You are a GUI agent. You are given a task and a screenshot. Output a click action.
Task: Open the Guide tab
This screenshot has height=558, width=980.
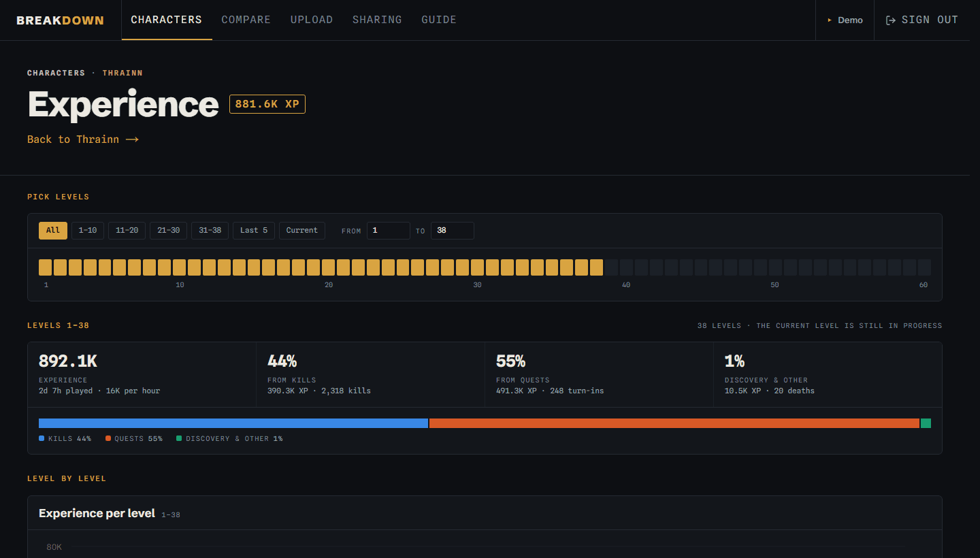point(439,20)
